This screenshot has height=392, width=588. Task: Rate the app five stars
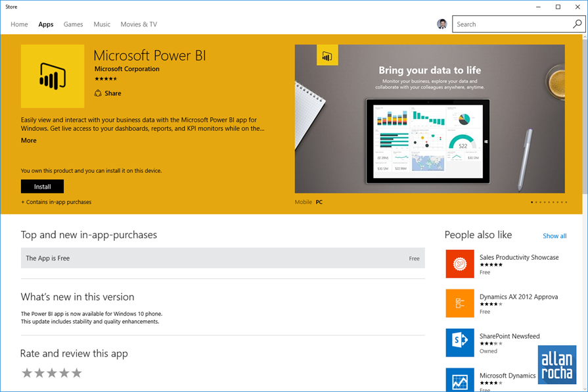pyautogui.click(x=76, y=373)
